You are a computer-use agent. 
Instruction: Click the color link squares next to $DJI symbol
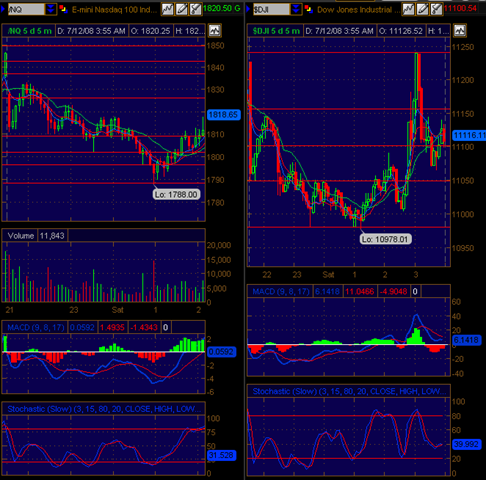pyautogui.click(x=309, y=9)
